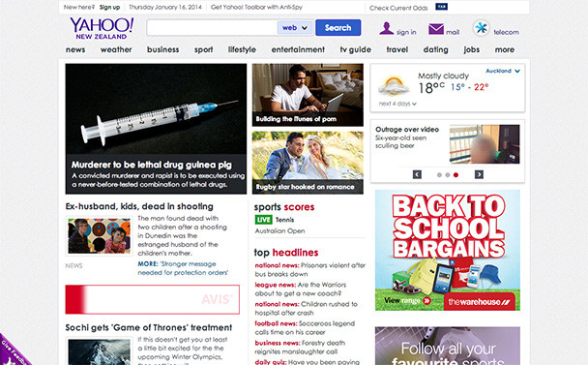Select the first carousel dot
The height and width of the screenshot is (365, 588).
(x=439, y=175)
